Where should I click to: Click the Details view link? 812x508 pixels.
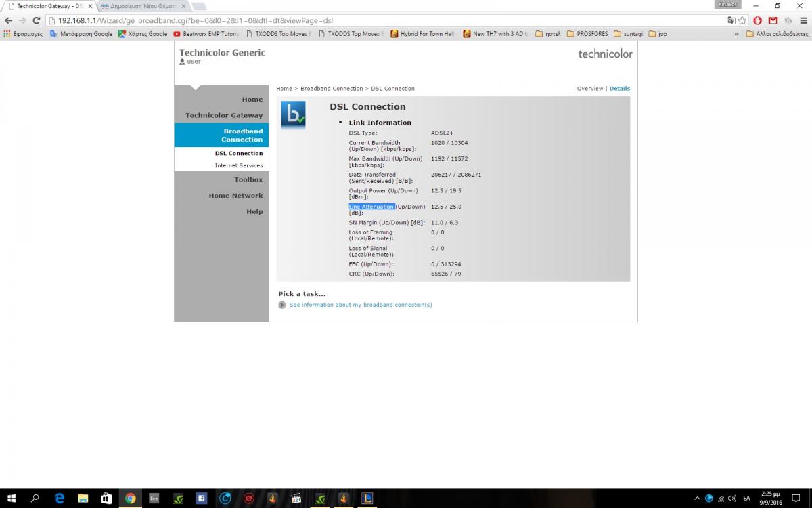(x=620, y=89)
